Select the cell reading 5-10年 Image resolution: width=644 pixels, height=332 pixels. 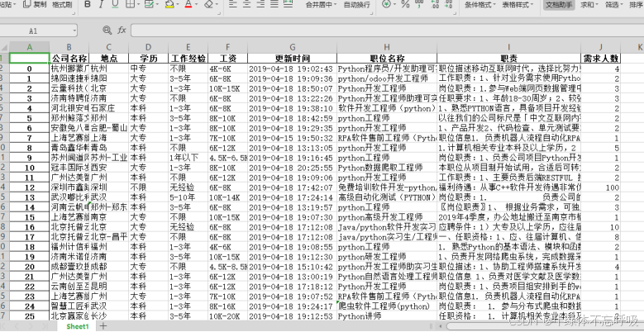[188, 197]
